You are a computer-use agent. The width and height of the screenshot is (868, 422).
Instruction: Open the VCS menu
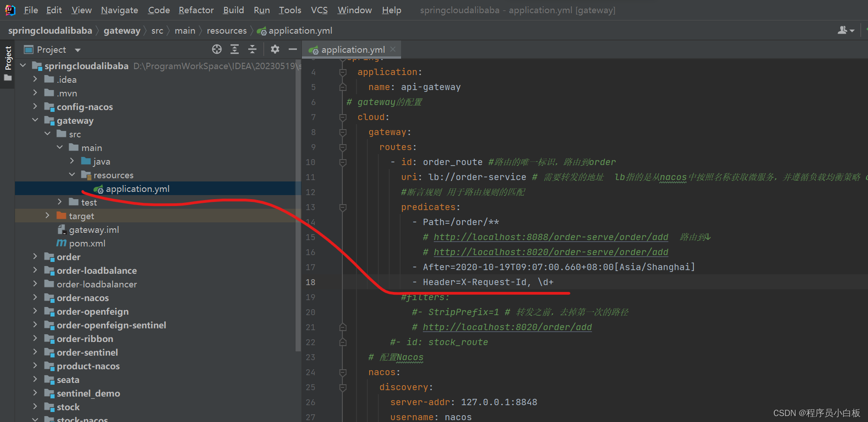point(319,10)
